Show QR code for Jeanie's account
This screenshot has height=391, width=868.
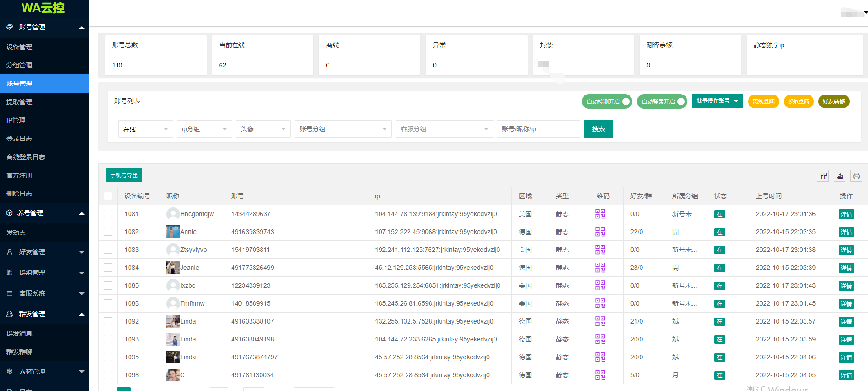tap(600, 268)
